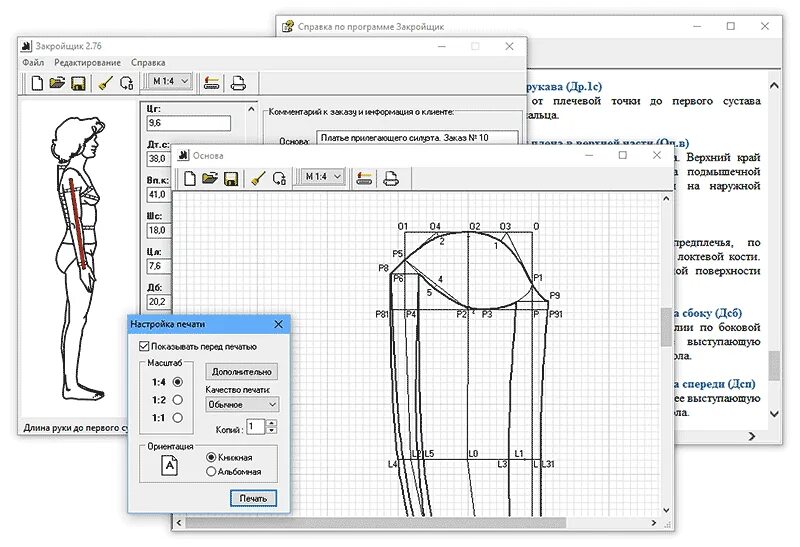
Task: Click Основа vertical scrollbar thumb
Action: tap(666, 327)
